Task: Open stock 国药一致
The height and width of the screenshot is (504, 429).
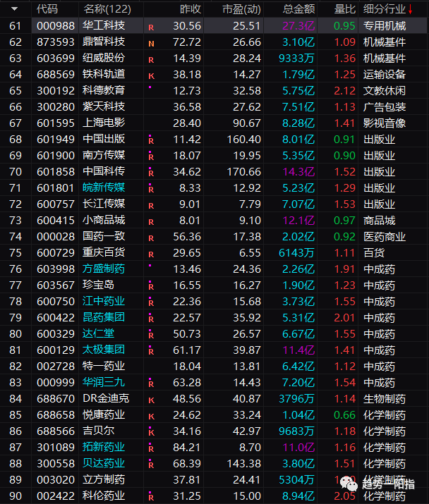Action: point(104,236)
